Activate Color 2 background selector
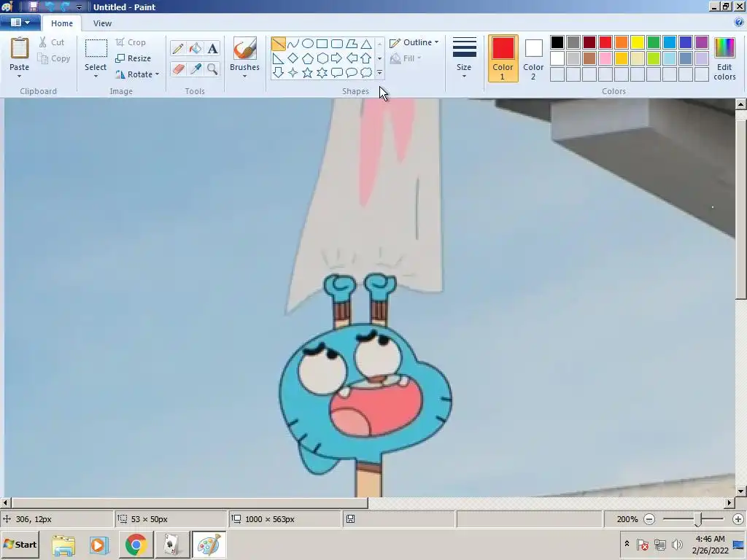The height and width of the screenshot is (560, 747). (533, 58)
